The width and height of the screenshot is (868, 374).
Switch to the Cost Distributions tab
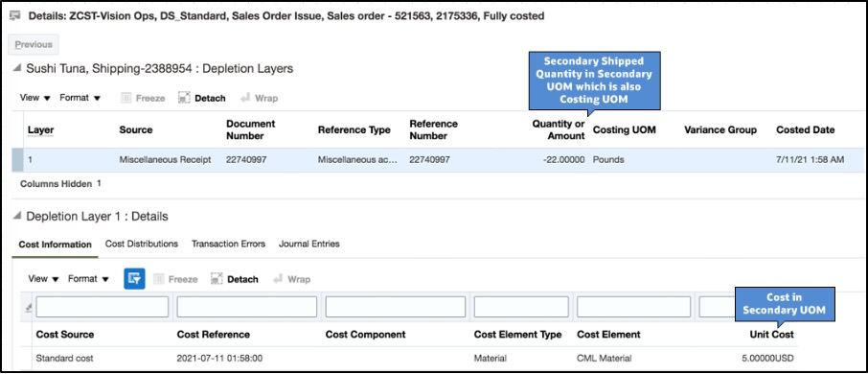(x=142, y=244)
